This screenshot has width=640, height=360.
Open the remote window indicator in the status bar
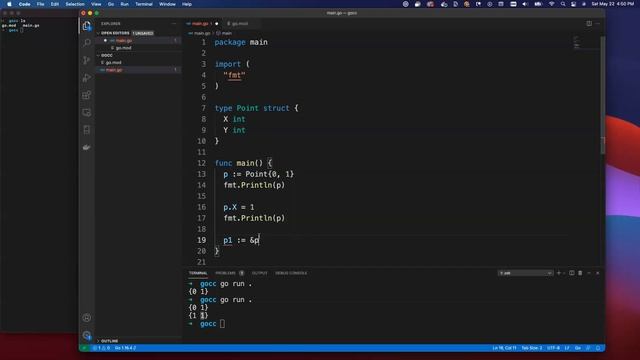click(x=84, y=348)
